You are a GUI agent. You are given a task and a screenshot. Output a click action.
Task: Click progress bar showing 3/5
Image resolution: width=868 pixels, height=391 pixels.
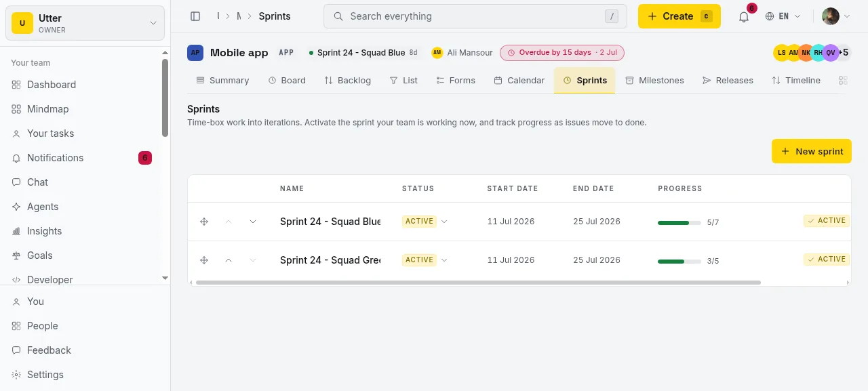(679, 261)
